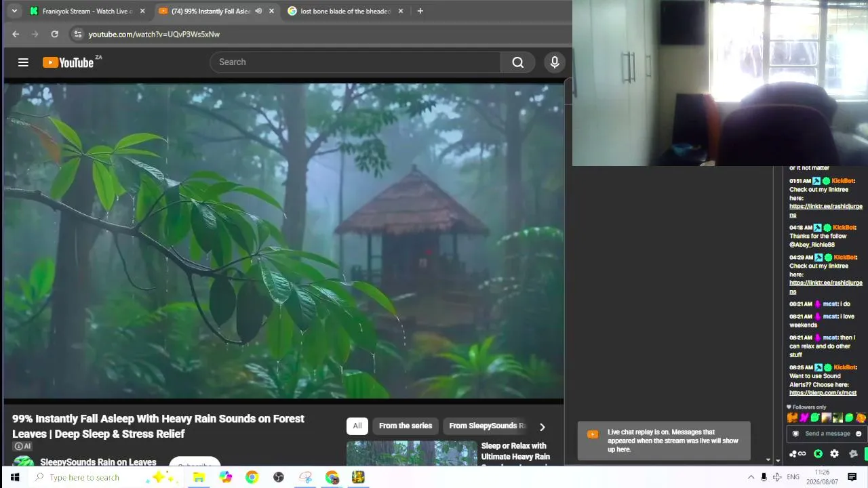Screen dimensions: 868x488
Task: Click the YouTube search magnifier button
Action: tap(518, 62)
